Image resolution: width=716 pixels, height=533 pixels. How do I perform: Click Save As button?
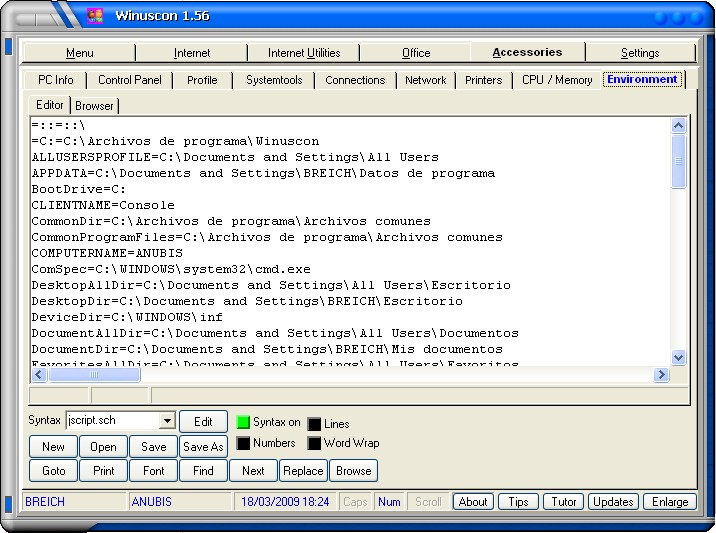click(203, 447)
